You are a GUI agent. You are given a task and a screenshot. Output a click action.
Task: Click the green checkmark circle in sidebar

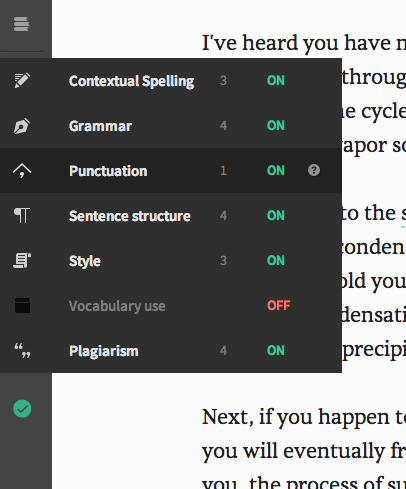[x=22, y=409]
